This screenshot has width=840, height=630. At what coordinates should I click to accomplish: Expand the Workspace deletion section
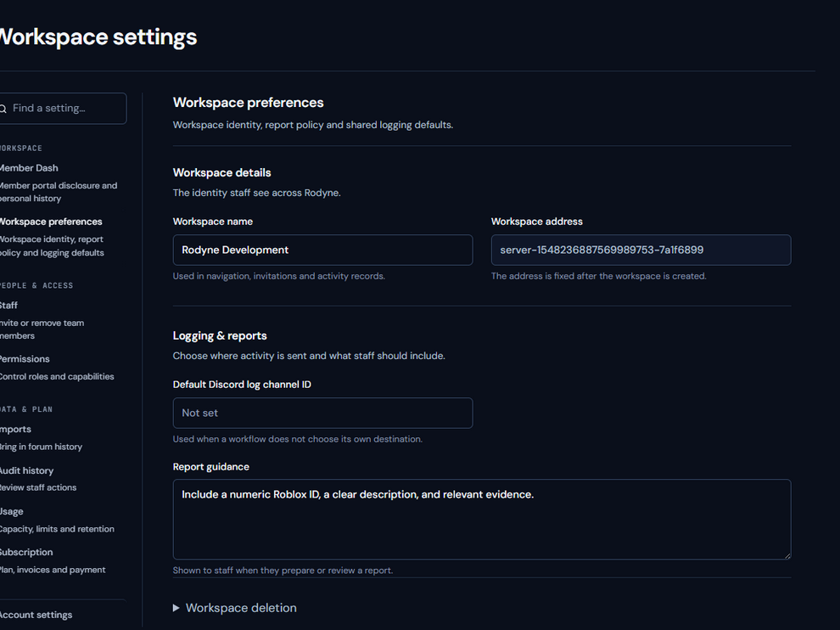point(235,607)
